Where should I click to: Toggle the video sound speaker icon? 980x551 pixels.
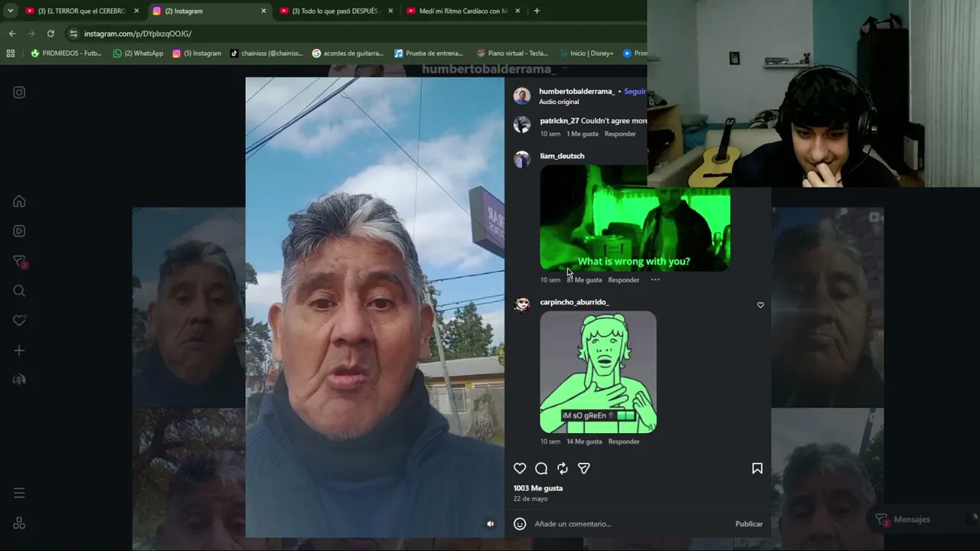click(491, 524)
